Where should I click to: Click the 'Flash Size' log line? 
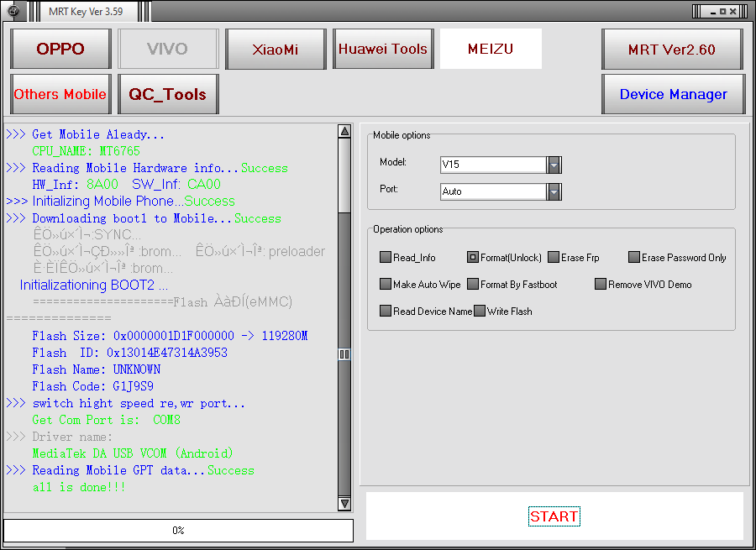tap(170, 336)
